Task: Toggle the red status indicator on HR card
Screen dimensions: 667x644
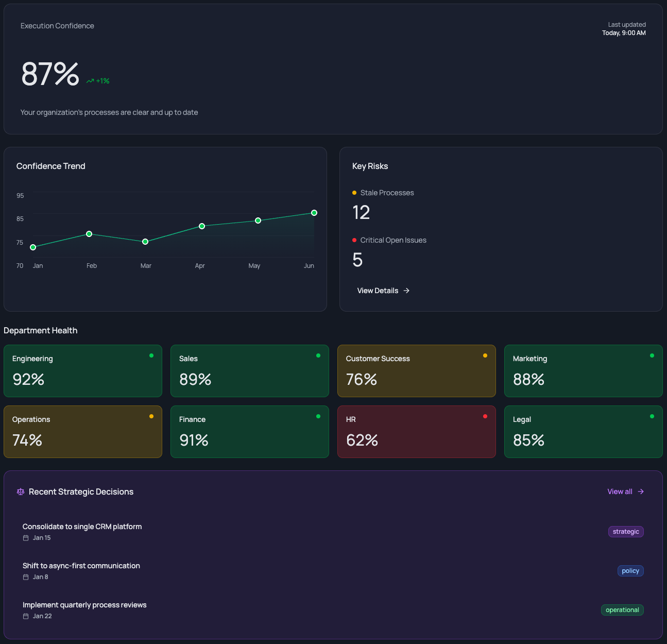Action: click(485, 416)
